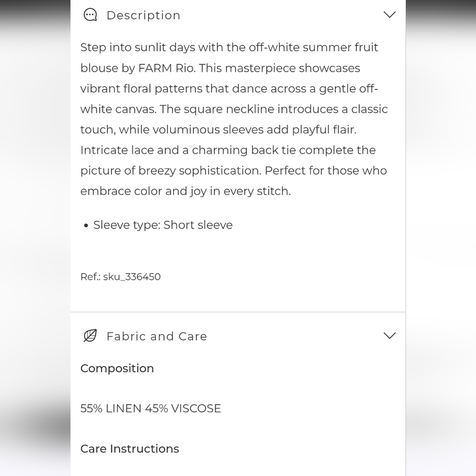Click the phrase "breezy sophistication"
476x476 pixels.
(199, 170)
